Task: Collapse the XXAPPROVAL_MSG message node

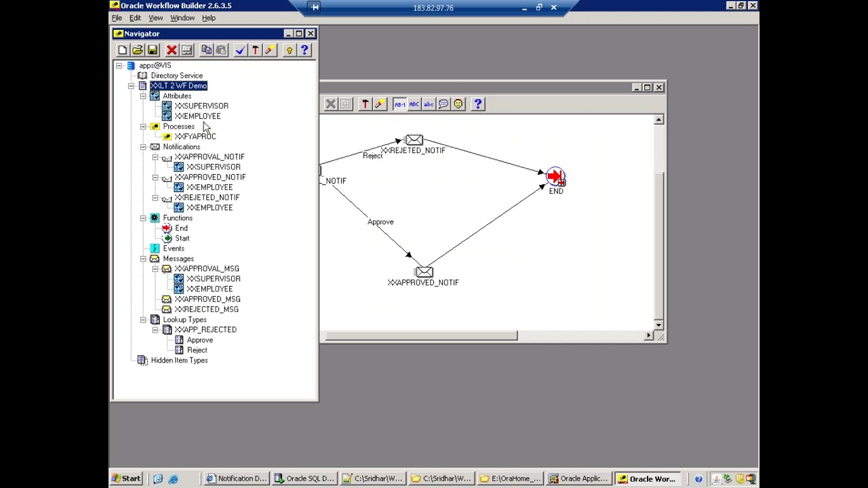Action: [155, 269]
